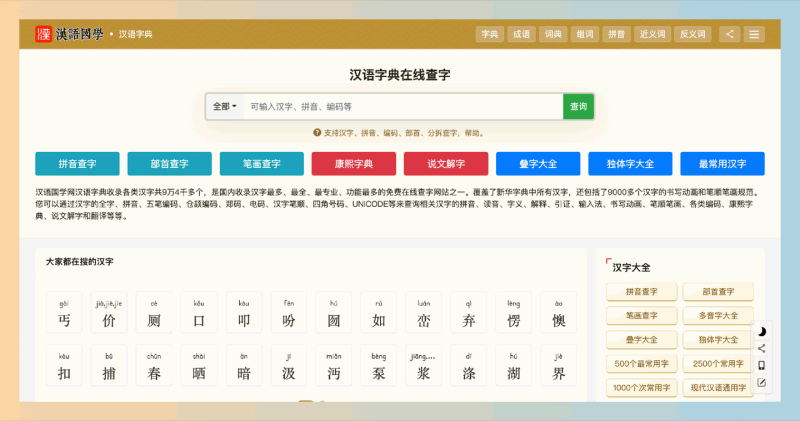The height and width of the screenshot is (421, 800).
Task: Click sidebar 1000个次常用字 link
Action: pos(642,388)
